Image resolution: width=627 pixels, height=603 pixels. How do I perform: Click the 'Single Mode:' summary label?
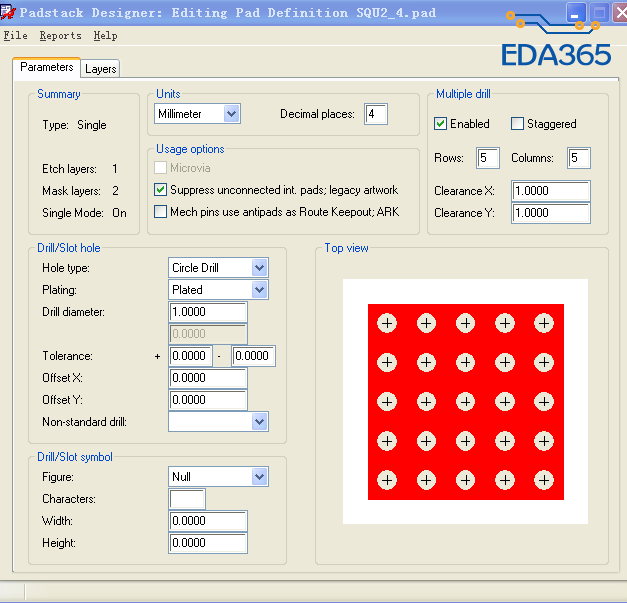73,213
